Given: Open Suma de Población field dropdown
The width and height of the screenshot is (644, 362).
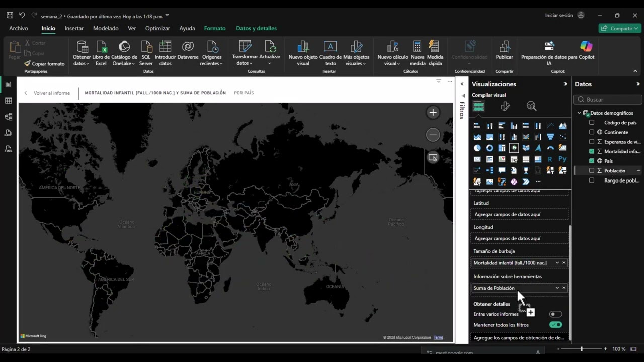Looking at the screenshot, I should coord(557,288).
